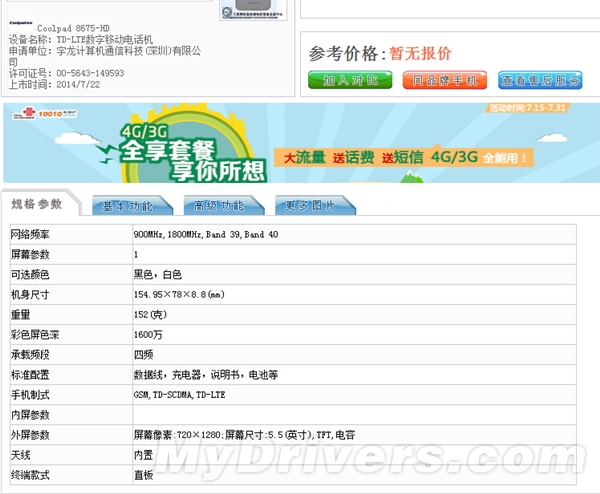Click the blue 查看售后服务 button
Image resolution: width=600 pixels, height=494 pixels.
(x=540, y=80)
